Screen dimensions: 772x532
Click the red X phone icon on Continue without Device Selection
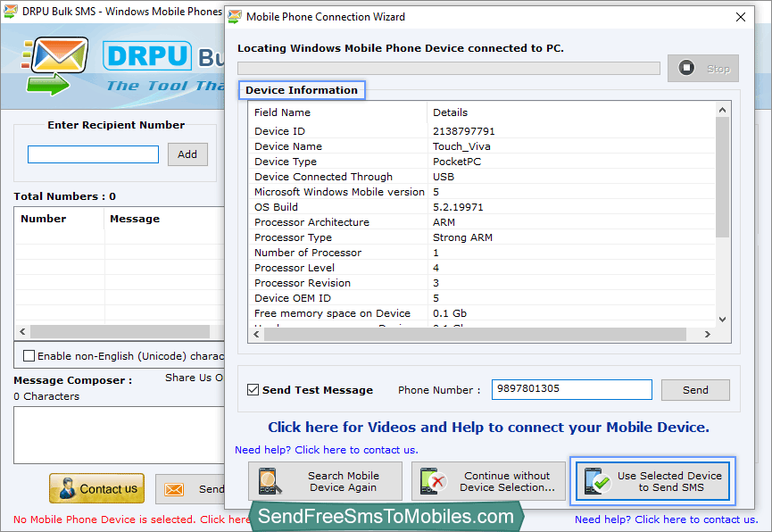tap(433, 481)
